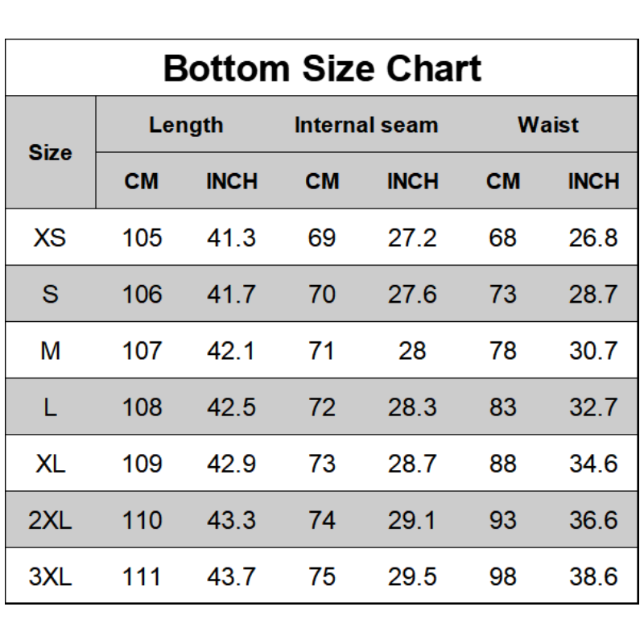Click the Internal seam header

click(x=366, y=125)
